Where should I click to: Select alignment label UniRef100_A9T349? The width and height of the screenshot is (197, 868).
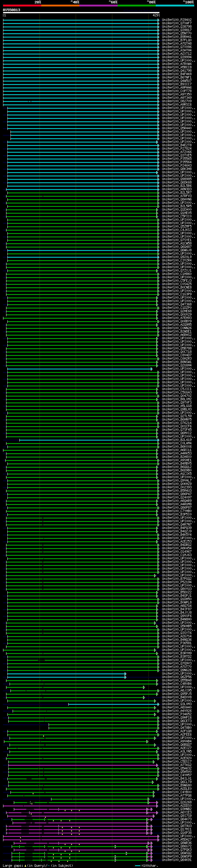[177, 98]
